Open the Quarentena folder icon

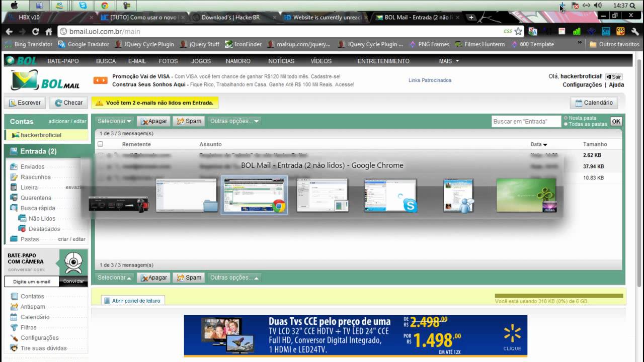(x=14, y=198)
